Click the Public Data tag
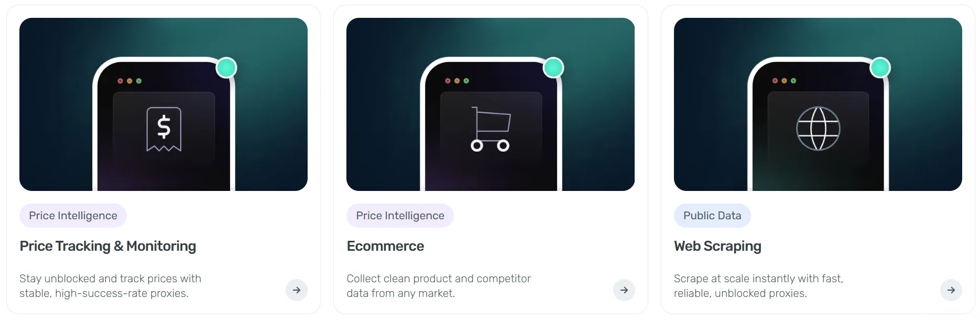The width and height of the screenshot is (980, 320). click(712, 216)
